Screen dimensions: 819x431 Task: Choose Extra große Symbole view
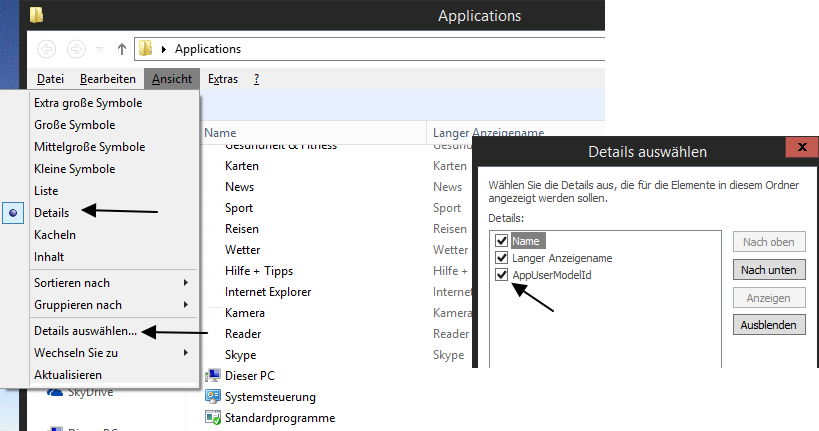[88, 103]
